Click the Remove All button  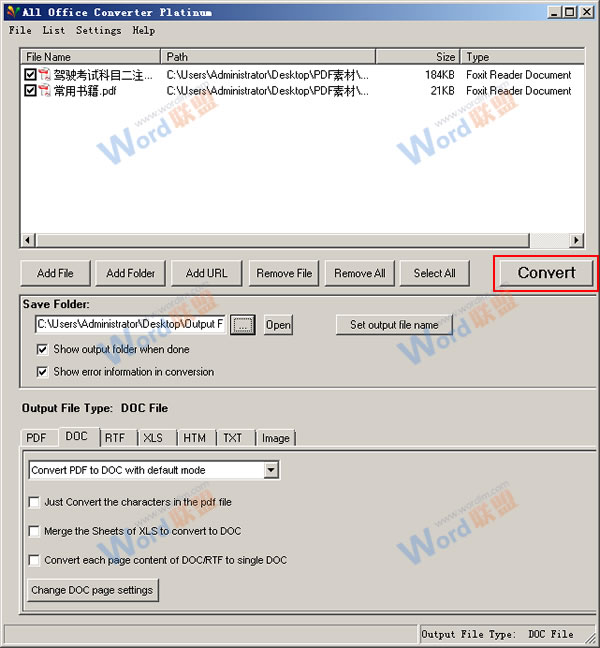[360, 273]
